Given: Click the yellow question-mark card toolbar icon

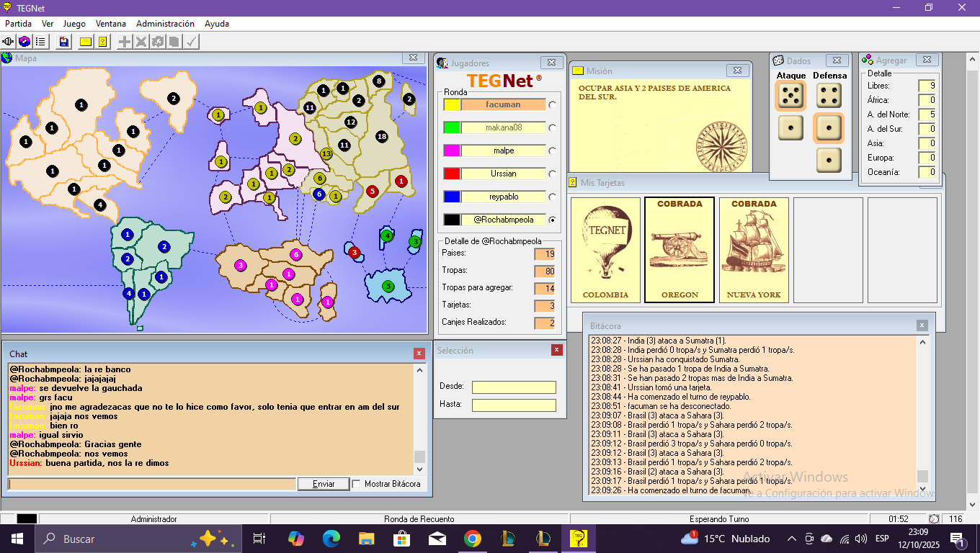Looking at the screenshot, I should [103, 42].
